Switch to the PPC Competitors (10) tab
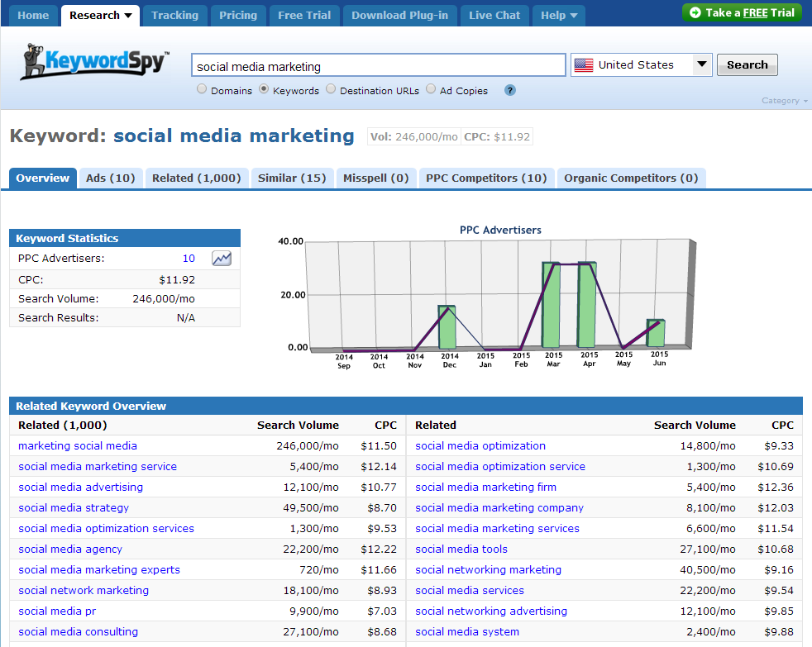Image resolution: width=812 pixels, height=647 pixels. click(x=486, y=178)
